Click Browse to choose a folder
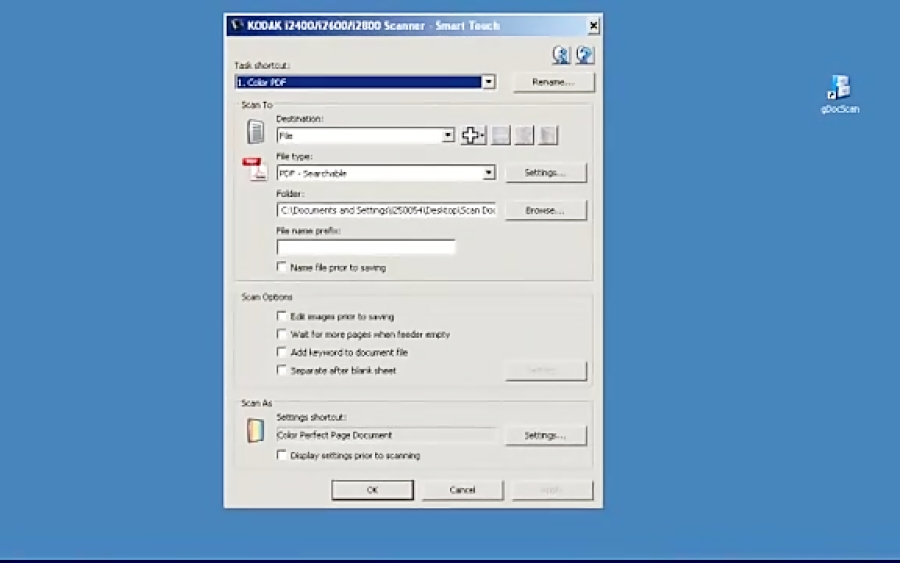 point(545,210)
